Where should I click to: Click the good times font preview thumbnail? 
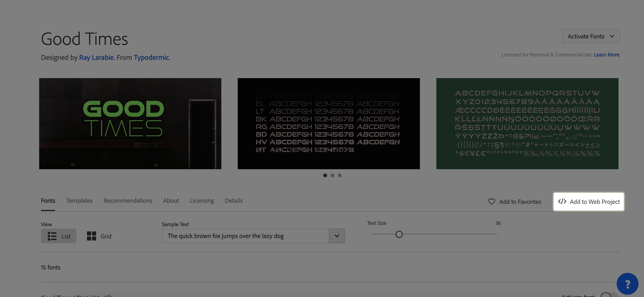pos(130,124)
